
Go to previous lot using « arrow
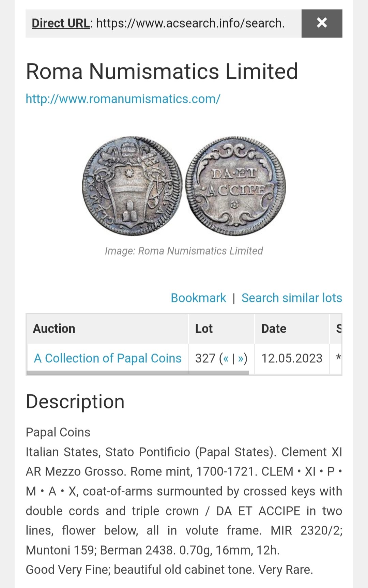coord(226,358)
